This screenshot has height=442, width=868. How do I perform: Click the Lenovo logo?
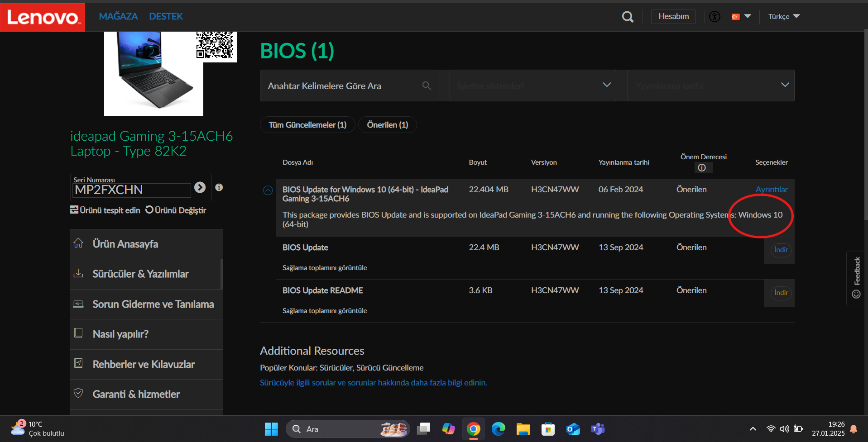click(43, 17)
